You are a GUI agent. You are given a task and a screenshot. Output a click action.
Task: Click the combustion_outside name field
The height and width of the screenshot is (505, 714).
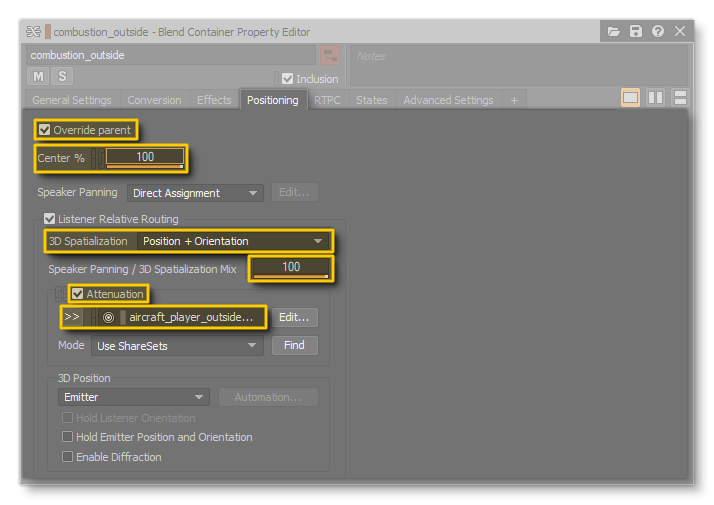(171, 55)
